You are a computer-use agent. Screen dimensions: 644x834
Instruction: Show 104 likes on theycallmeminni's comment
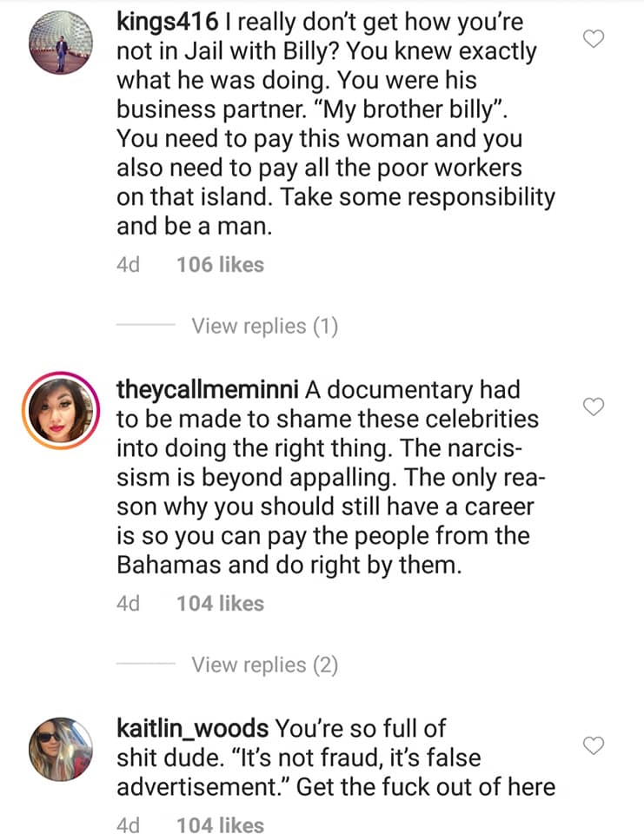[220, 604]
